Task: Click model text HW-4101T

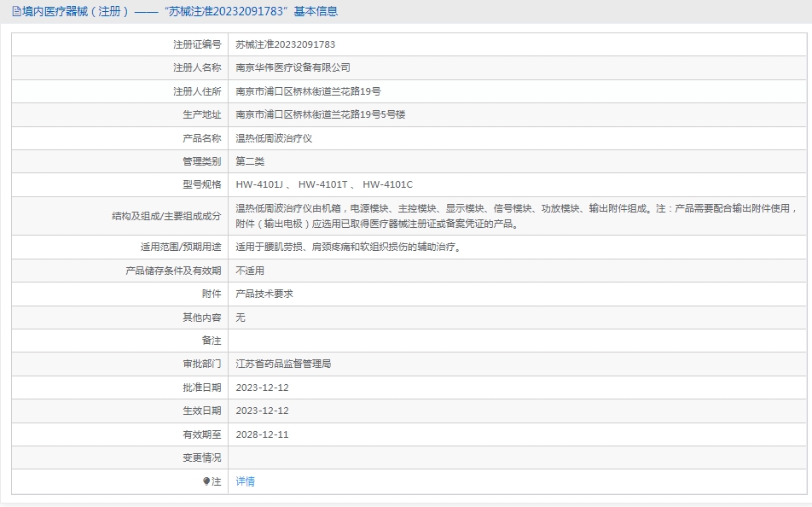Action: (322, 184)
